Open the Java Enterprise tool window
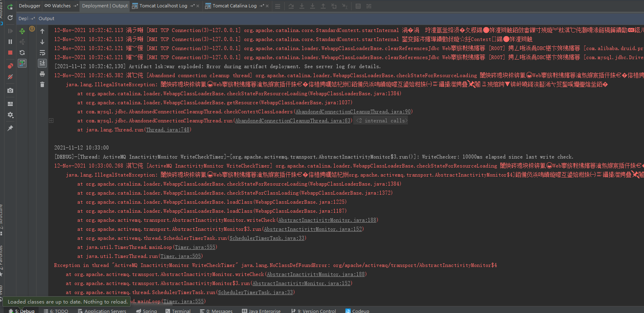The image size is (644, 313). pos(262,311)
